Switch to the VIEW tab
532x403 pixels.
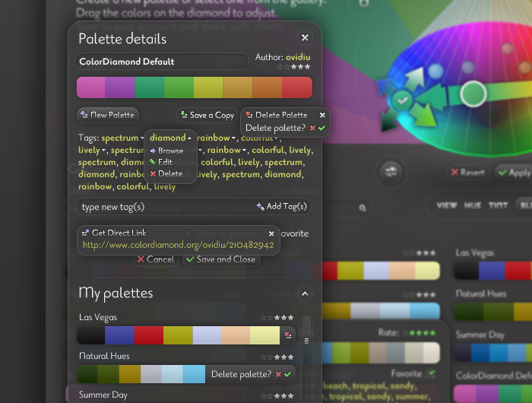[x=447, y=205]
